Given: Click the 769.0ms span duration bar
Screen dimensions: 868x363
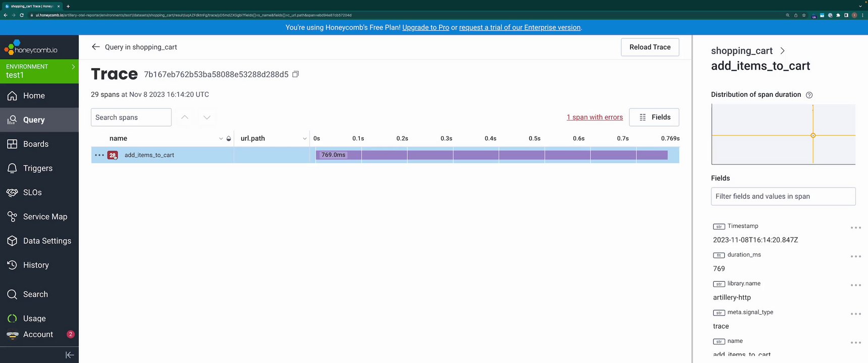Looking at the screenshot, I should [x=492, y=155].
